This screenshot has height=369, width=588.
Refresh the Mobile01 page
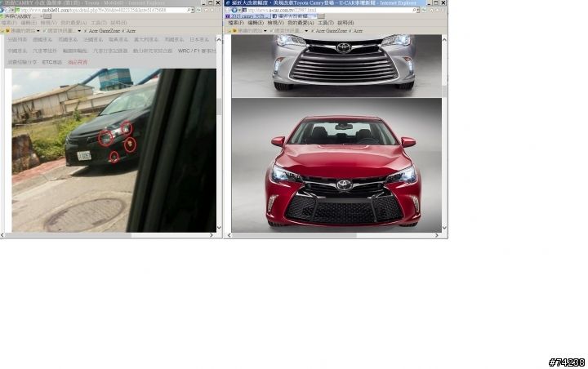(198, 10)
